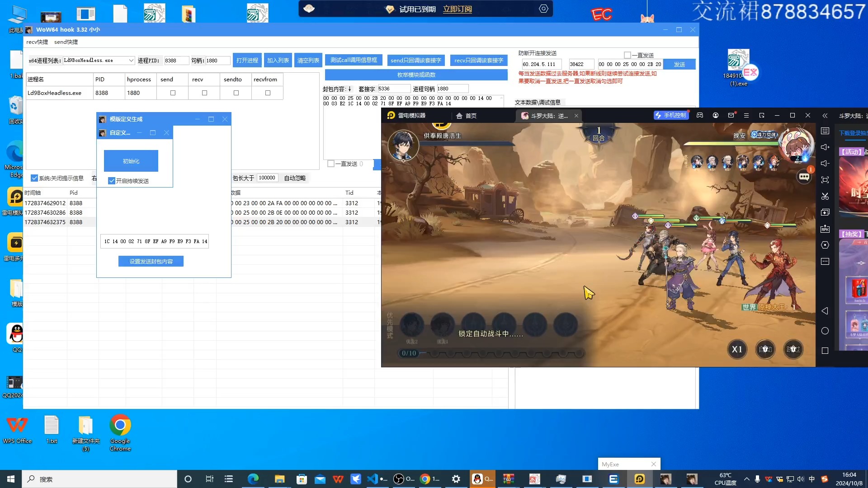Open Microsoft Edge from the taskbar
The width and height of the screenshot is (868, 488).
click(x=253, y=479)
